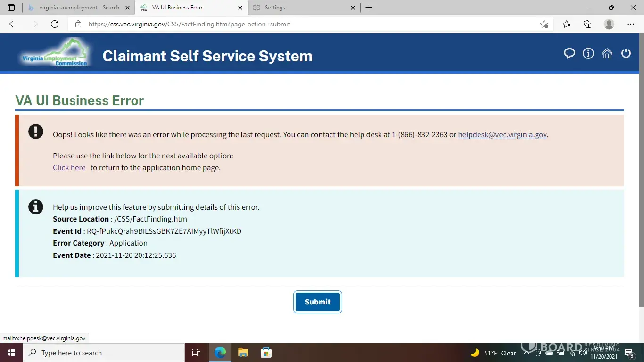Open the Edge profile avatar
This screenshot has width=644, height=362.
pyautogui.click(x=609, y=24)
